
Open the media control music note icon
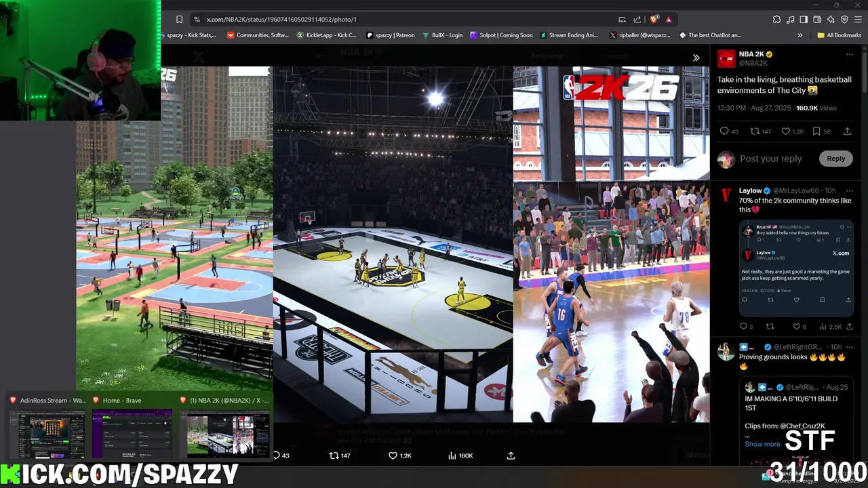coord(790,20)
